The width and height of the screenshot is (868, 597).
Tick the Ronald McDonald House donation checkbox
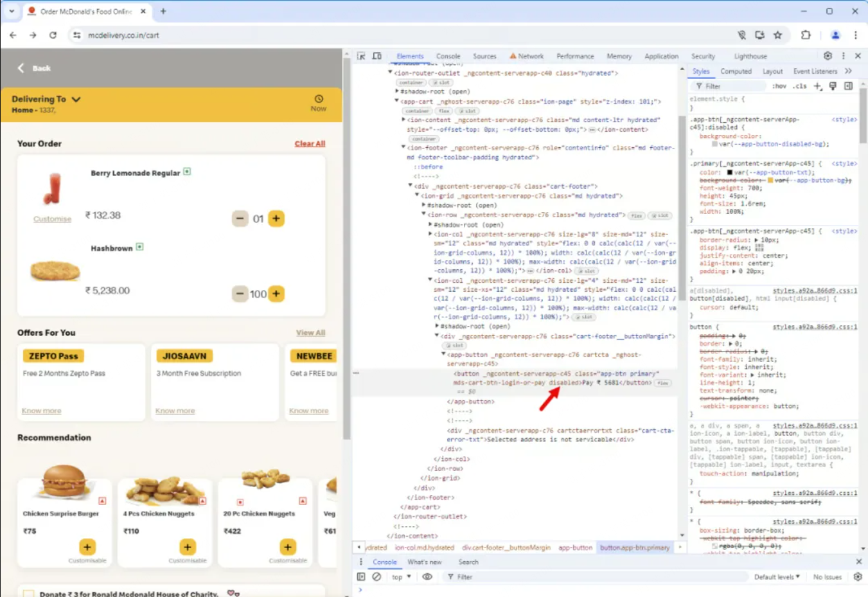(28, 593)
